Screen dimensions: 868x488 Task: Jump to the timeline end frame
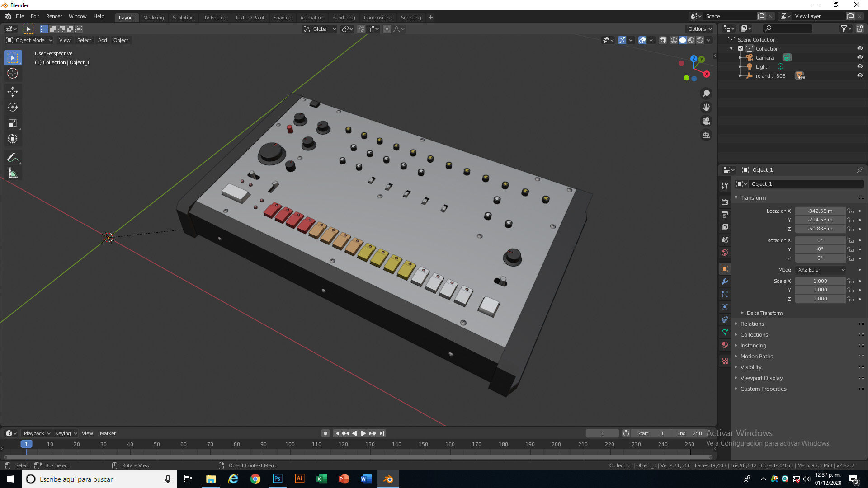382,433
